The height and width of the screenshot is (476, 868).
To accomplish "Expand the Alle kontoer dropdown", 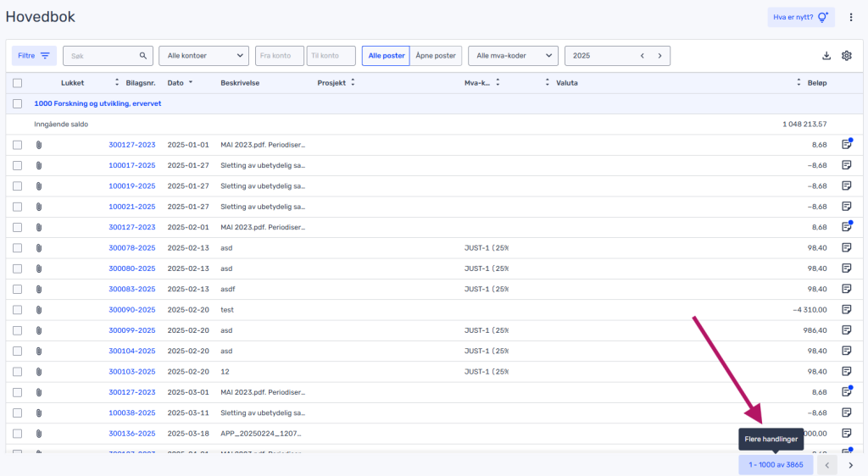I will pos(203,56).
